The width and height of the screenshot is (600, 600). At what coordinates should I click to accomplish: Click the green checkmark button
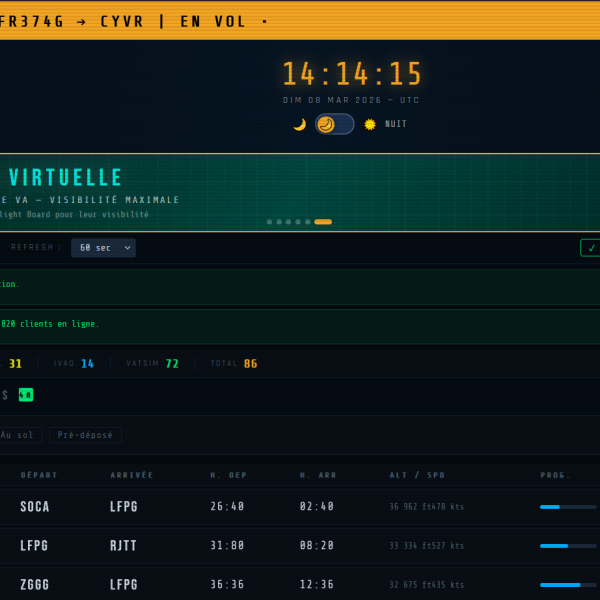pyautogui.click(x=590, y=248)
